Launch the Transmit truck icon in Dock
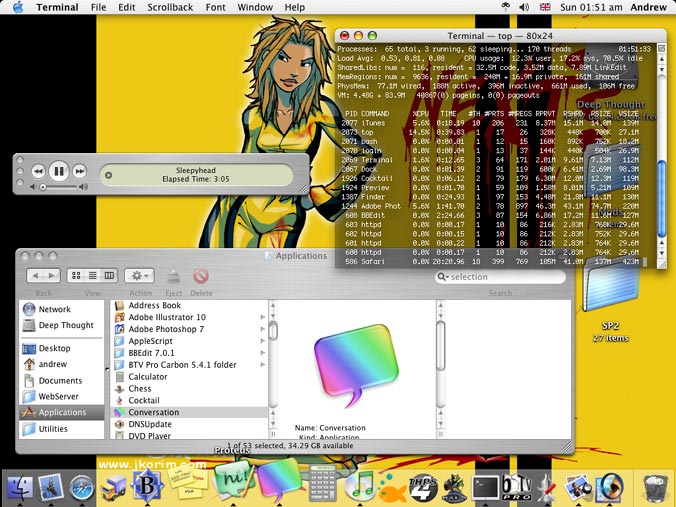The image size is (676, 507). click(x=113, y=488)
